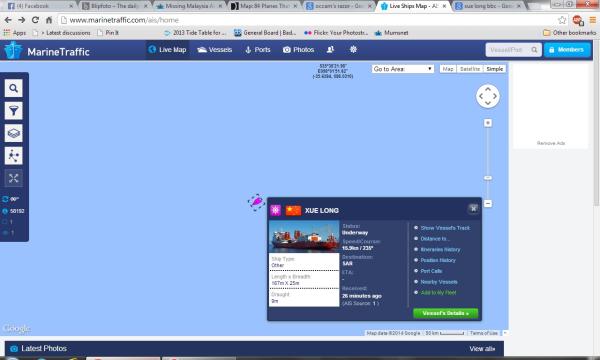
Task: Click Distance to... link
Action: [435, 239]
